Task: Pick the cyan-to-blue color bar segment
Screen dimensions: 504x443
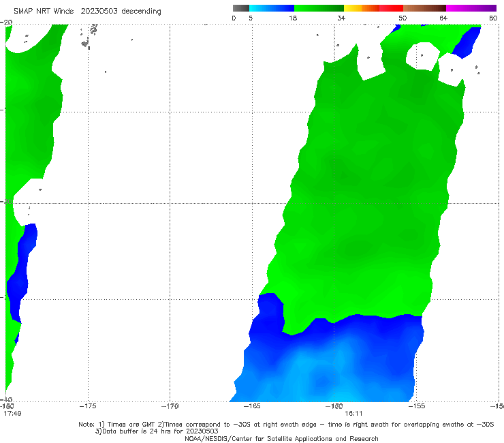Action: [272, 8]
